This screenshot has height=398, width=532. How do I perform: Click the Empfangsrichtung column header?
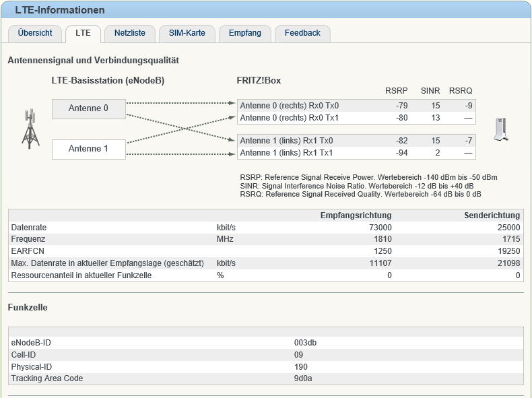tap(356, 215)
